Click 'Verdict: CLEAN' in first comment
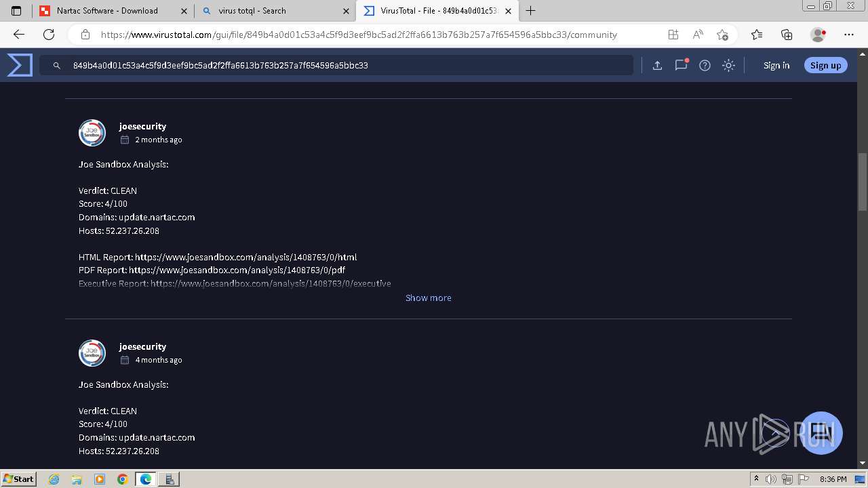868x488 pixels. [108, 190]
